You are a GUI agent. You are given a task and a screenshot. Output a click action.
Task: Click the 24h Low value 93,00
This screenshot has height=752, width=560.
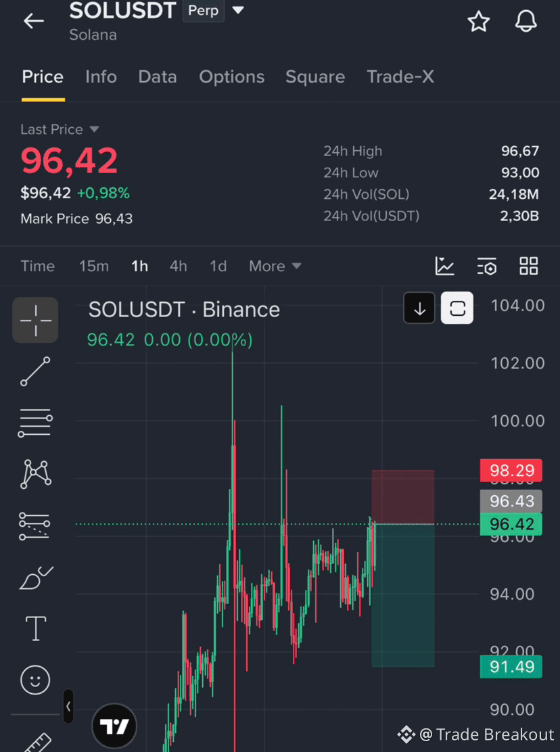coord(520,172)
